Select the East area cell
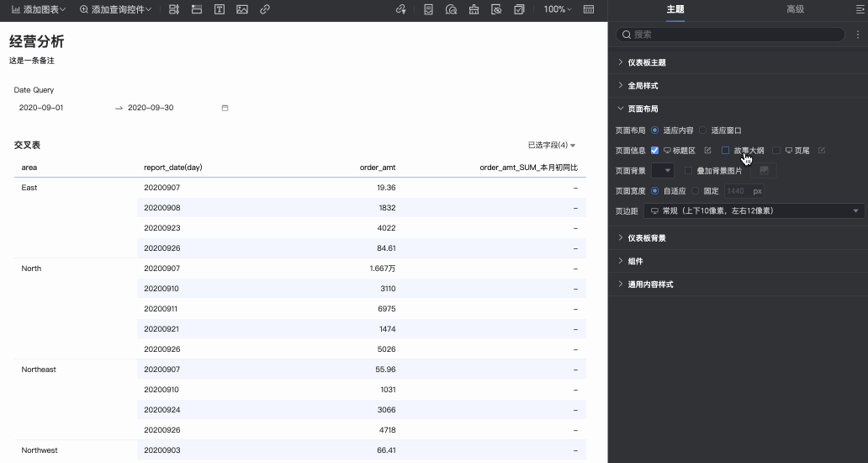The image size is (868, 463). pyautogui.click(x=29, y=188)
